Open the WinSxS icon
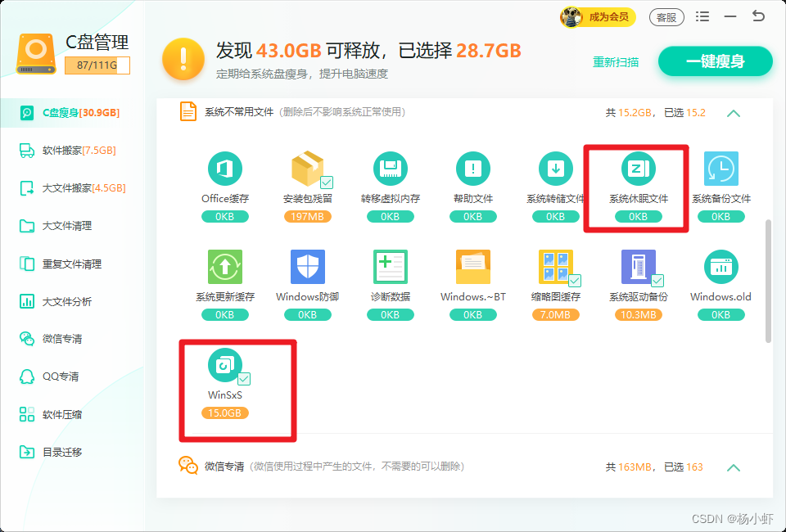Image resolution: width=786 pixels, height=532 pixels. click(224, 365)
